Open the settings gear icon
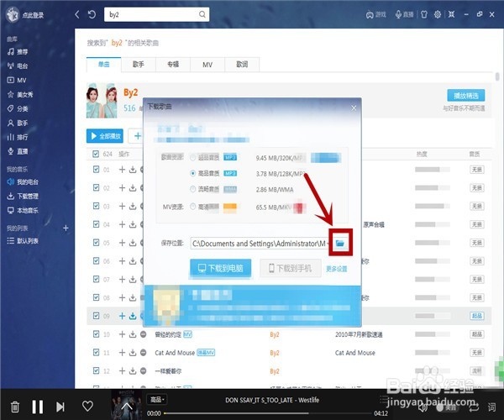Viewport: 504px width, 420px height. (x=438, y=14)
